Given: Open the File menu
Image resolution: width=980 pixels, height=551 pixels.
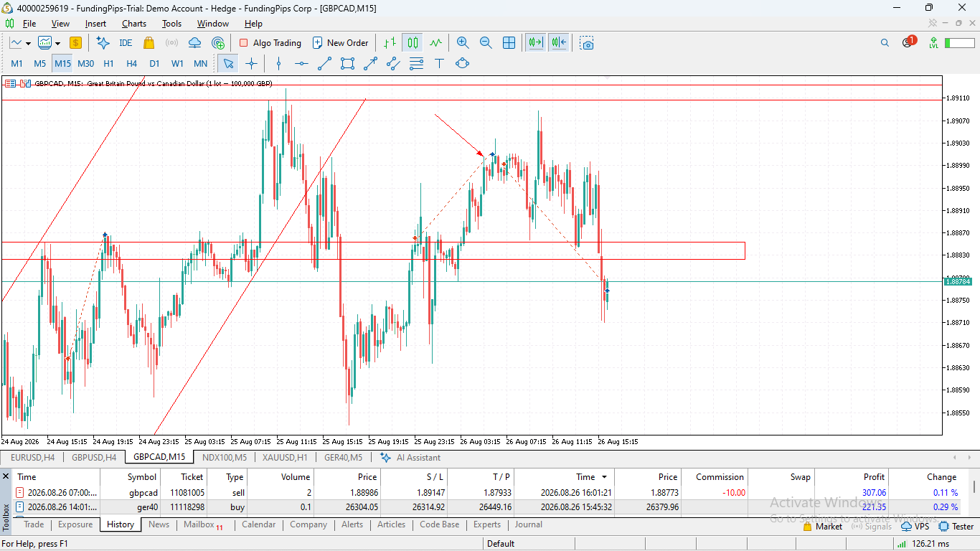Looking at the screenshot, I should [29, 24].
